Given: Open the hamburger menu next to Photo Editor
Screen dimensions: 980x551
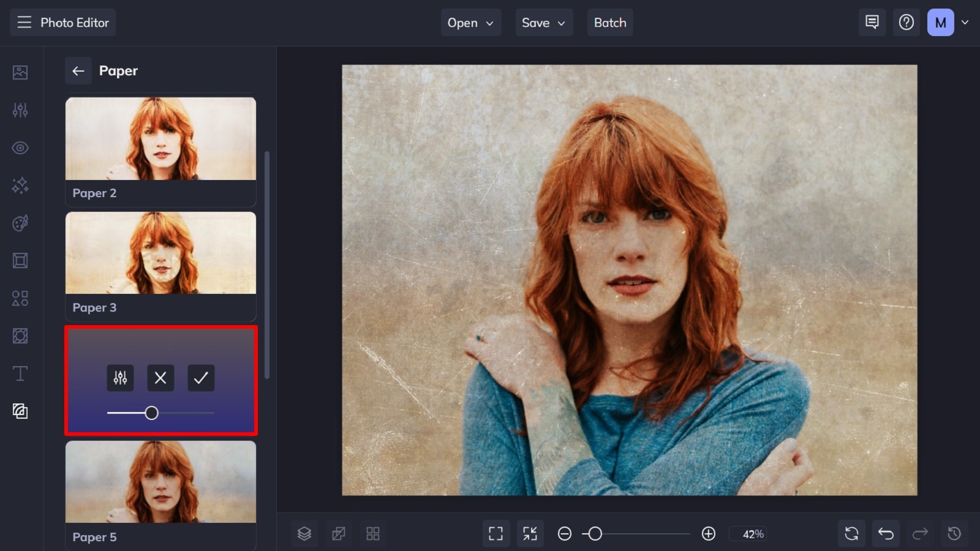Looking at the screenshot, I should (24, 22).
